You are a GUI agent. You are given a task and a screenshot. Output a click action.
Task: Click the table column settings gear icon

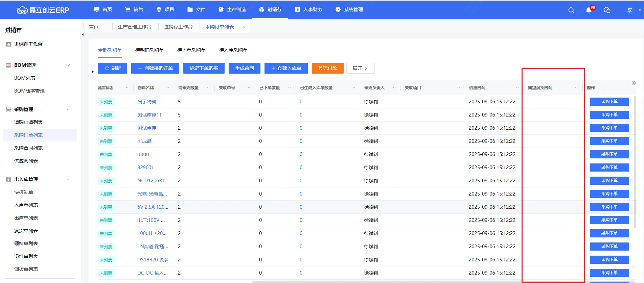pyautogui.click(x=634, y=83)
